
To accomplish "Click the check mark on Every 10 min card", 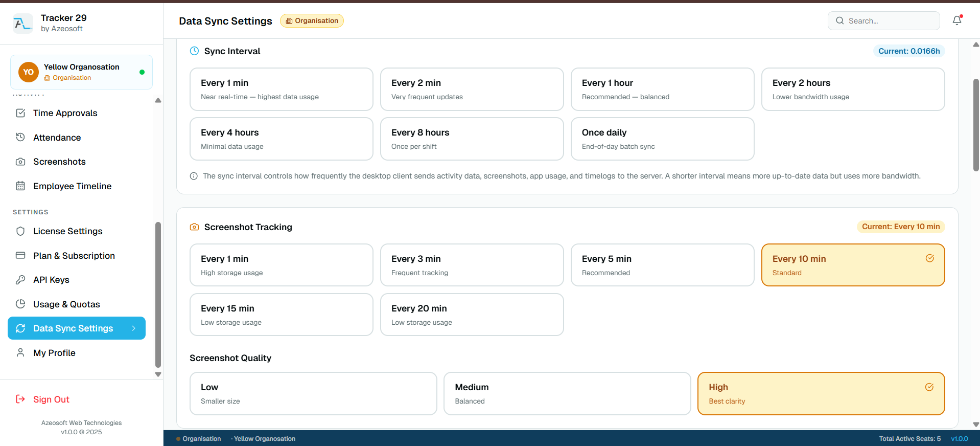I will coord(930,258).
